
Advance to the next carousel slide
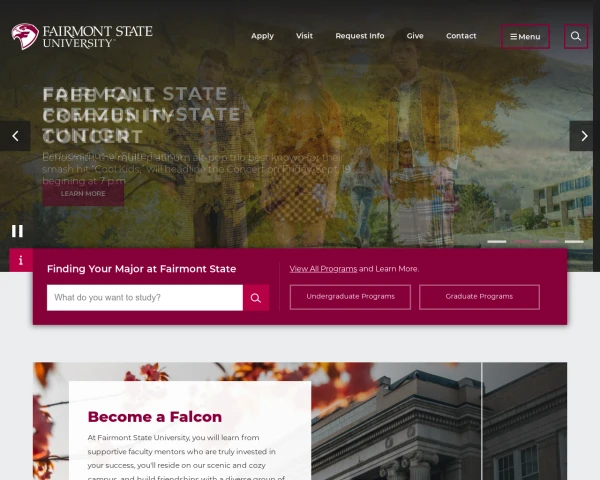[x=584, y=136]
